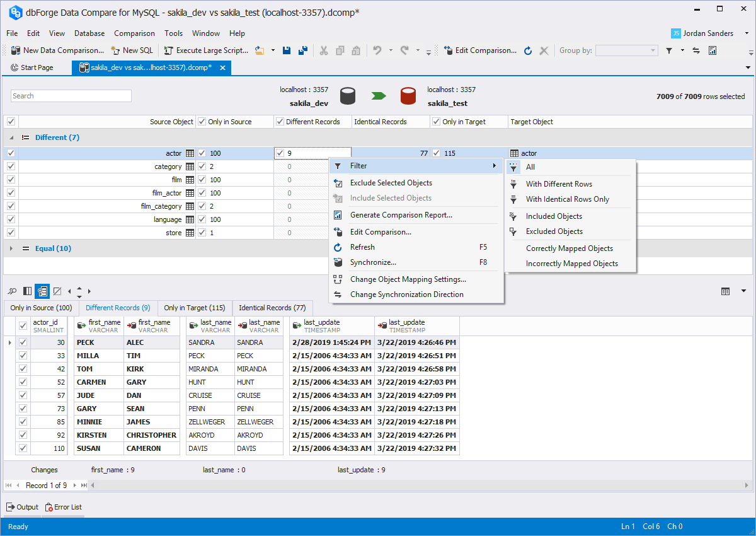Click Exclude Selected Objects in context menu
Viewport: 756px width, 536px height.
coord(416,183)
